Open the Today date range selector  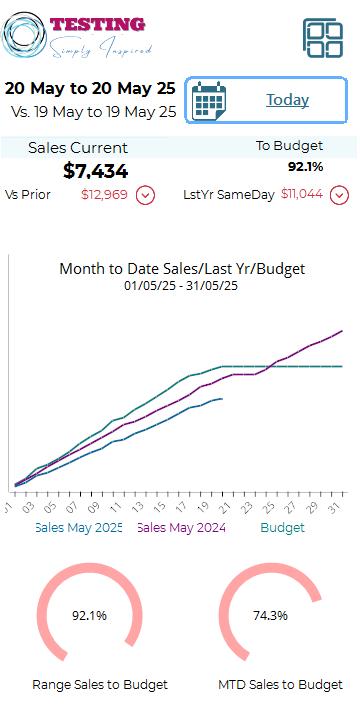[266, 100]
